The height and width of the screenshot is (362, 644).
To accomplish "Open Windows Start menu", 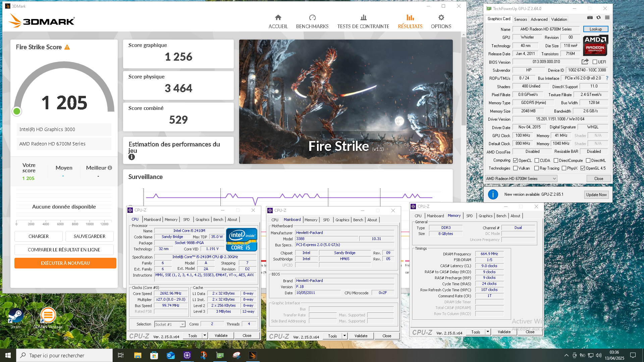I will click(x=8, y=355).
